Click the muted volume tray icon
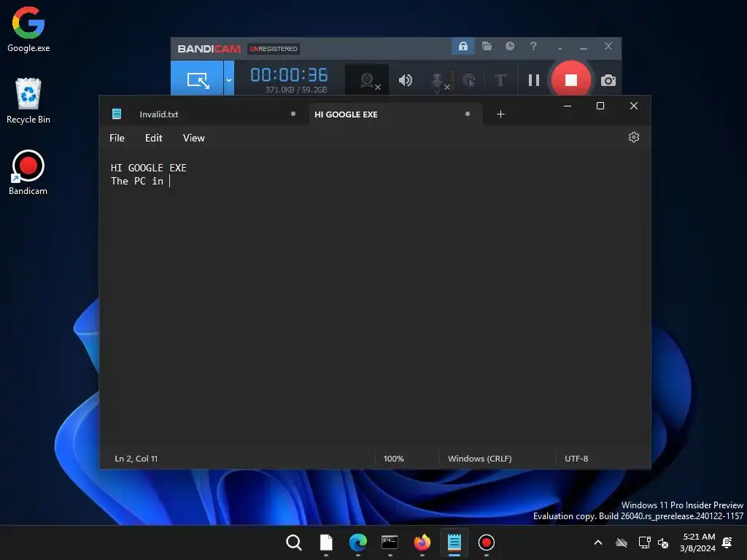The width and height of the screenshot is (747, 560). [x=662, y=542]
